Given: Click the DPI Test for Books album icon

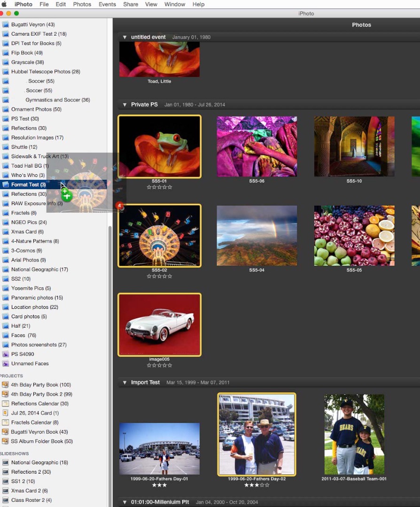Looking at the screenshot, I should 6,43.
